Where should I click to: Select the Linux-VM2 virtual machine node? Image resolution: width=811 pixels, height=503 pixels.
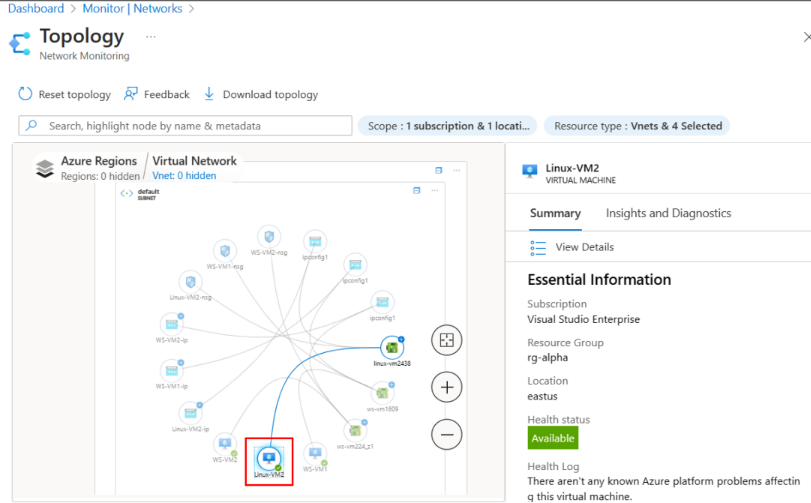pos(269,458)
